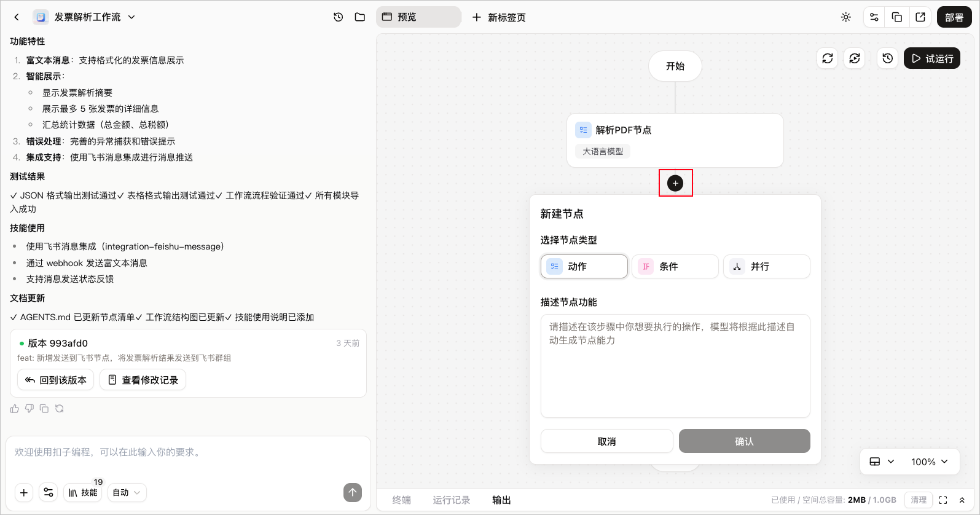The image size is (980, 515).
Task: Open the 100% zoom level dropdown
Action: tap(930, 462)
